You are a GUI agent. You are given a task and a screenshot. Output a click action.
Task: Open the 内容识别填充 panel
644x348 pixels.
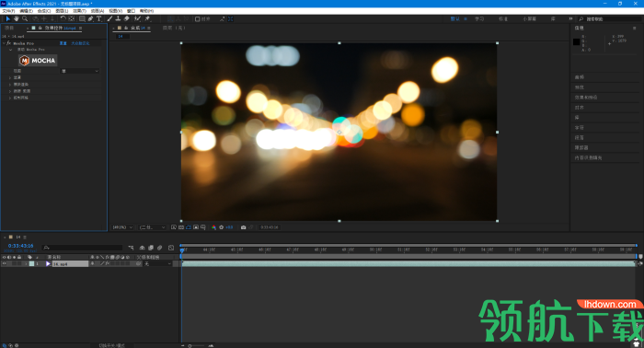point(588,157)
